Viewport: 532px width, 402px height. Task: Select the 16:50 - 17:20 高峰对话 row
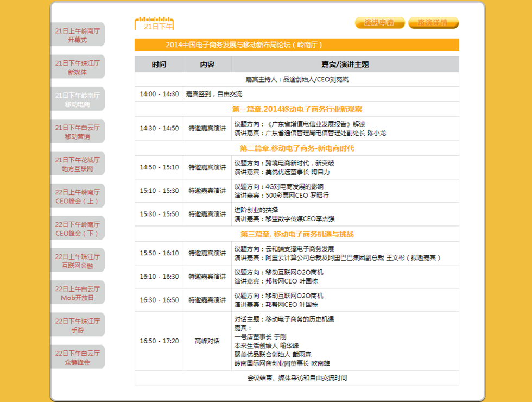point(297,341)
